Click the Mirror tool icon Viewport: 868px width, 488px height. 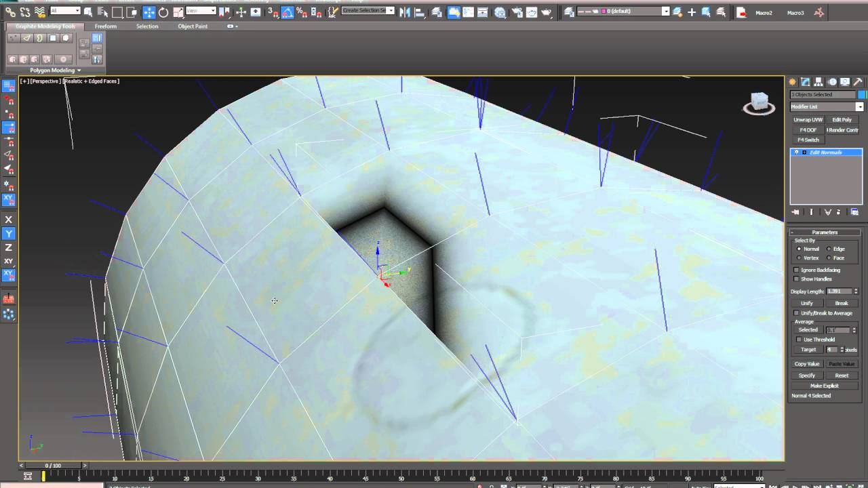click(x=404, y=12)
